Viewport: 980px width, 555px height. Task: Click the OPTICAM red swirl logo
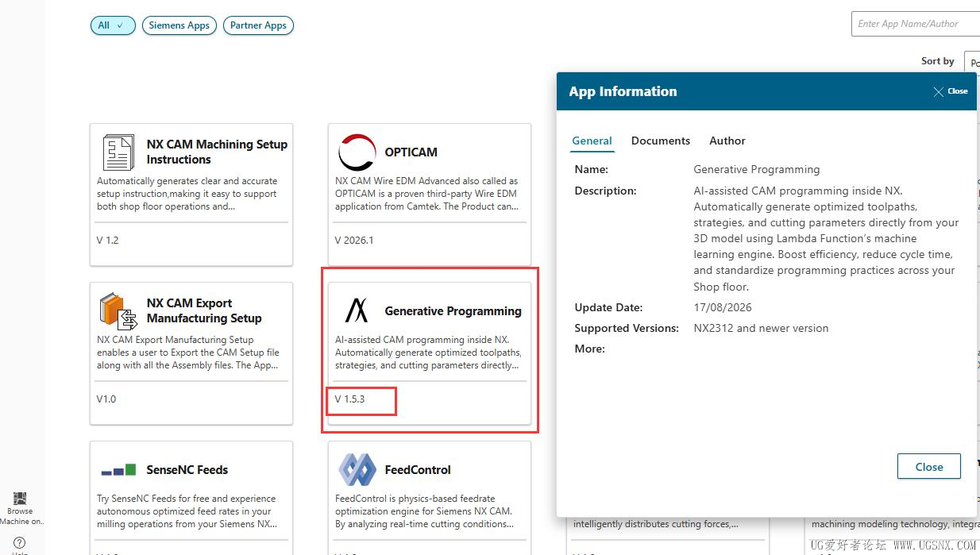click(357, 152)
